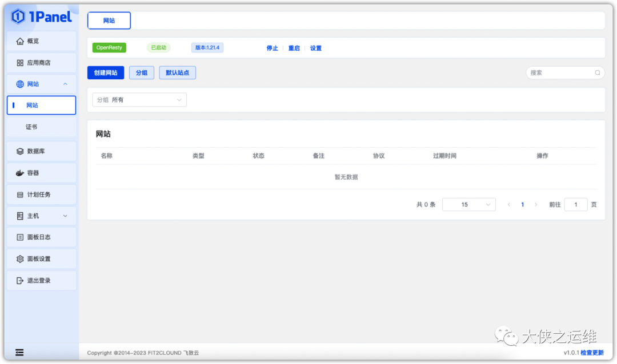
Task: Open the 计划任务 menu item
Action: 41,195
